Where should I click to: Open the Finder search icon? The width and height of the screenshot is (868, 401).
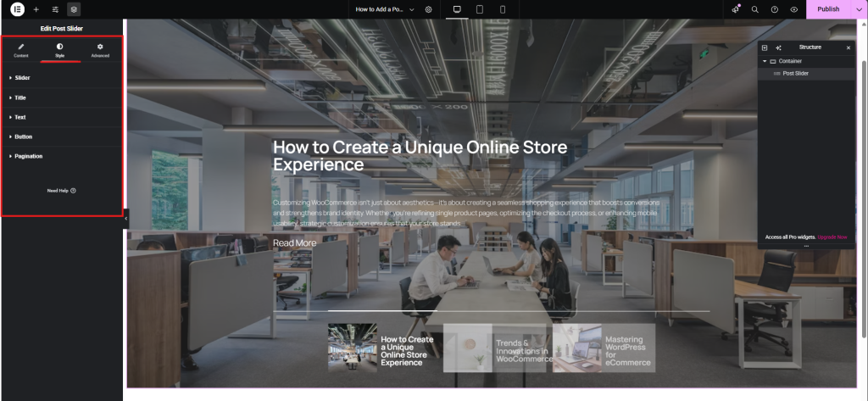[x=755, y=9]
